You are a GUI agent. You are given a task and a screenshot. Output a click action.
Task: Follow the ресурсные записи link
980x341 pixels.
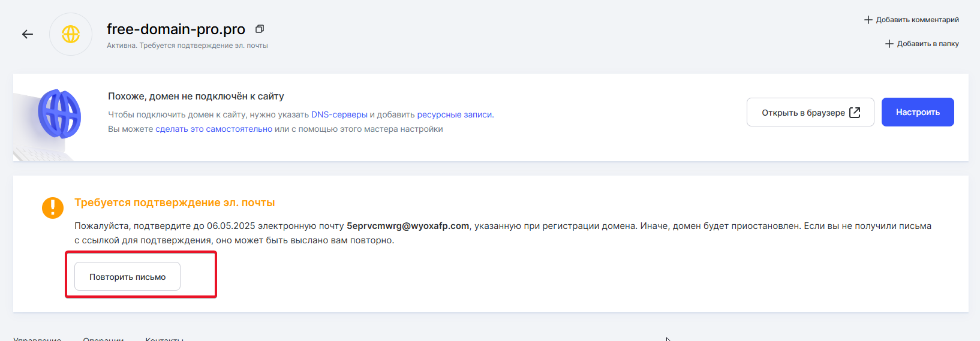click(x=455, y=114)
